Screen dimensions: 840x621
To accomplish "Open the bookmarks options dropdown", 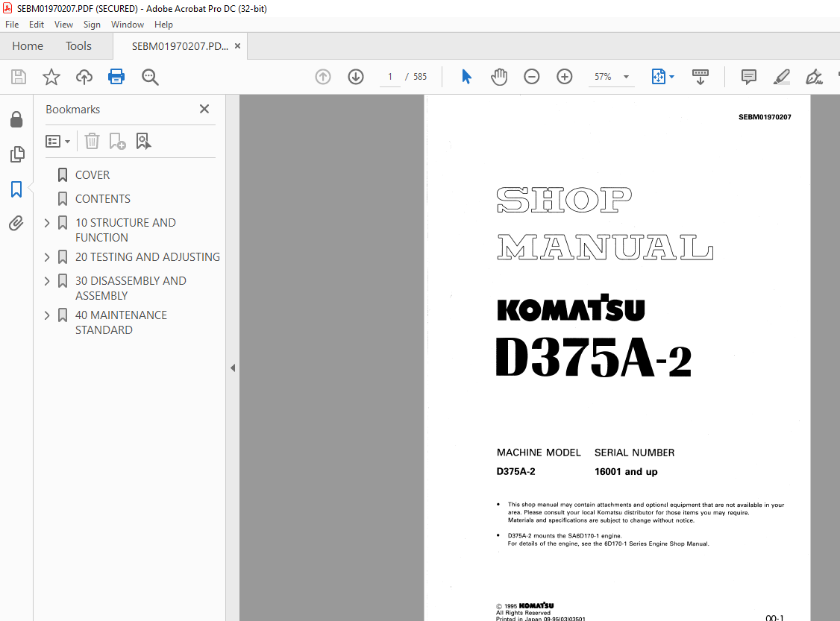I will [x=57, y=142].
